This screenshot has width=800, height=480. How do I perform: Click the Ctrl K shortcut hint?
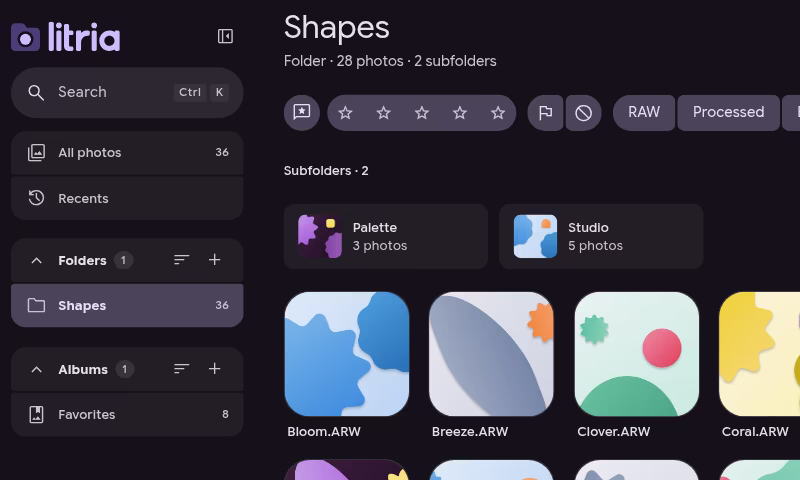202,92
